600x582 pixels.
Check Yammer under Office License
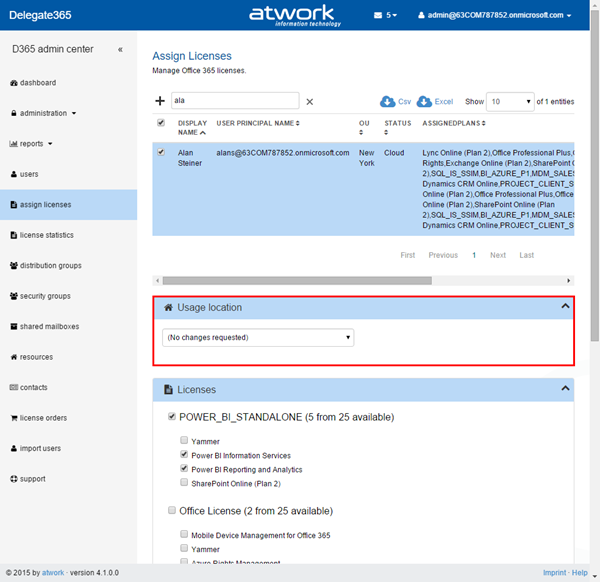point(184,548)
